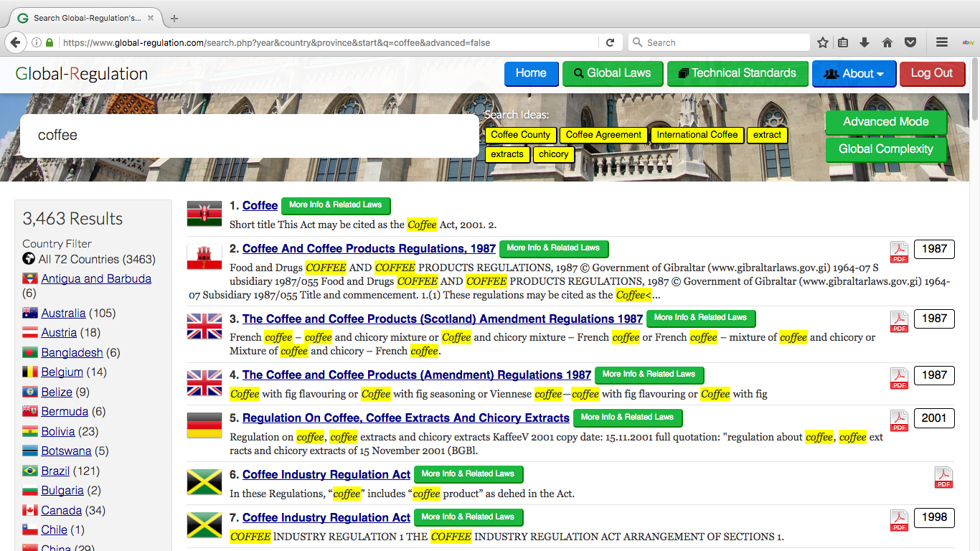Filter results by Antigua and Barbuda

click(x=96, y=279)
